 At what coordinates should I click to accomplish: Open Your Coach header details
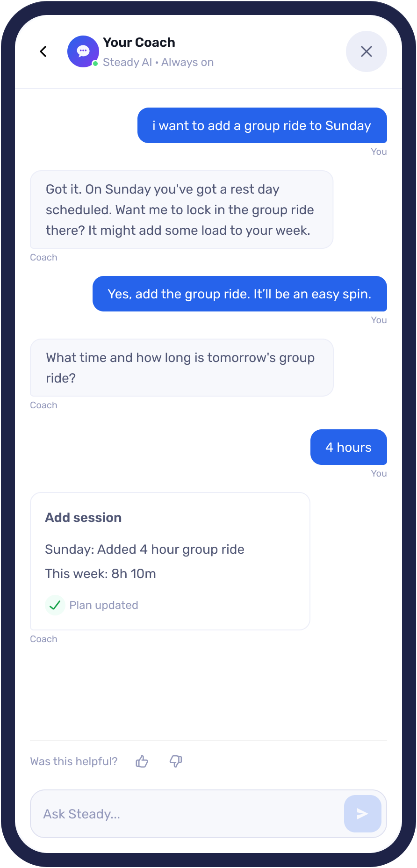click(139, 42)
